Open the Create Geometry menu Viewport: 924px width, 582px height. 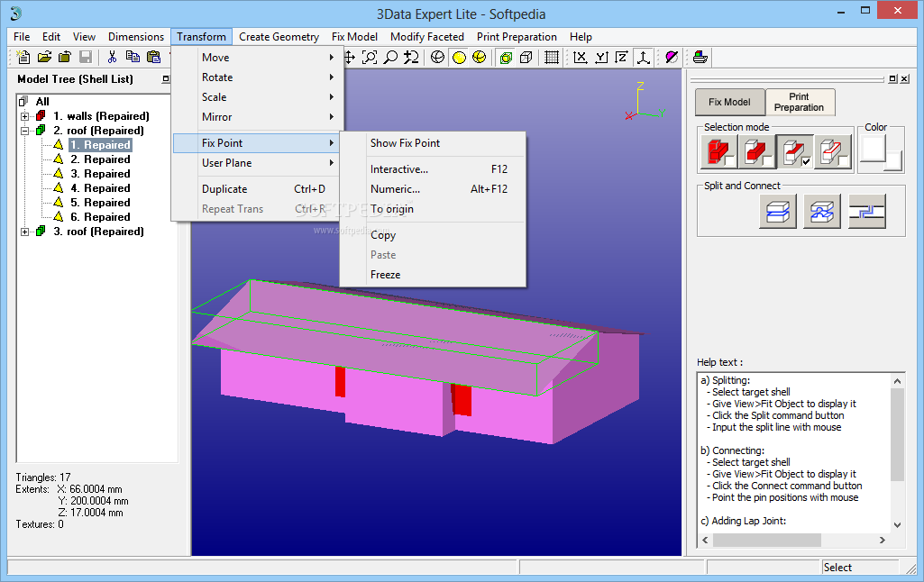(279, 37)
